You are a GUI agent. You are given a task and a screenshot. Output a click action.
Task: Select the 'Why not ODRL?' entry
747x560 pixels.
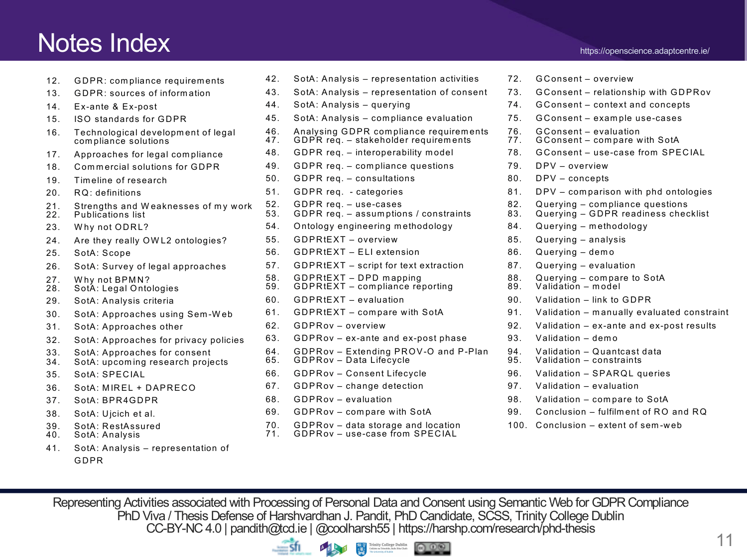tap(112, 227)
